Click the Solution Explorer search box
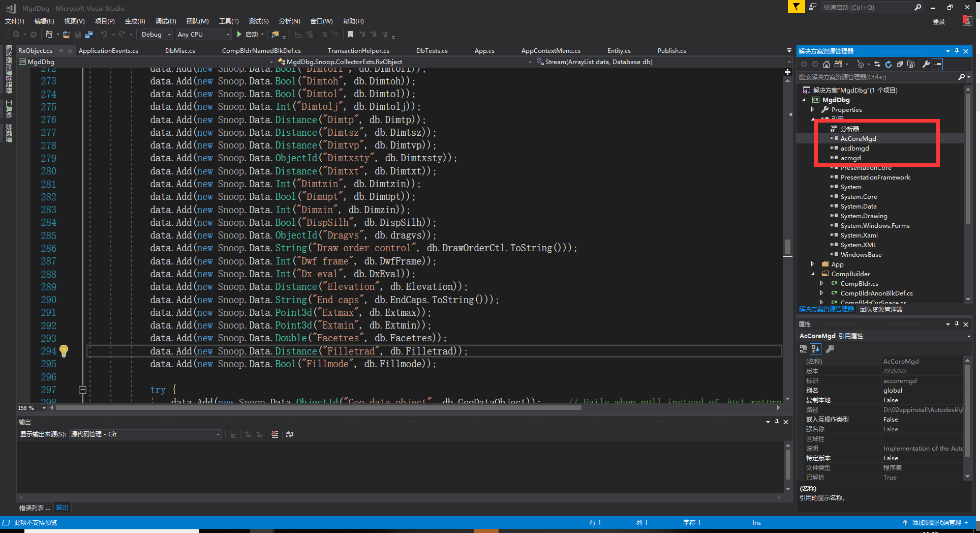This screenshot has width=980, height=533. tap(877, 77)
